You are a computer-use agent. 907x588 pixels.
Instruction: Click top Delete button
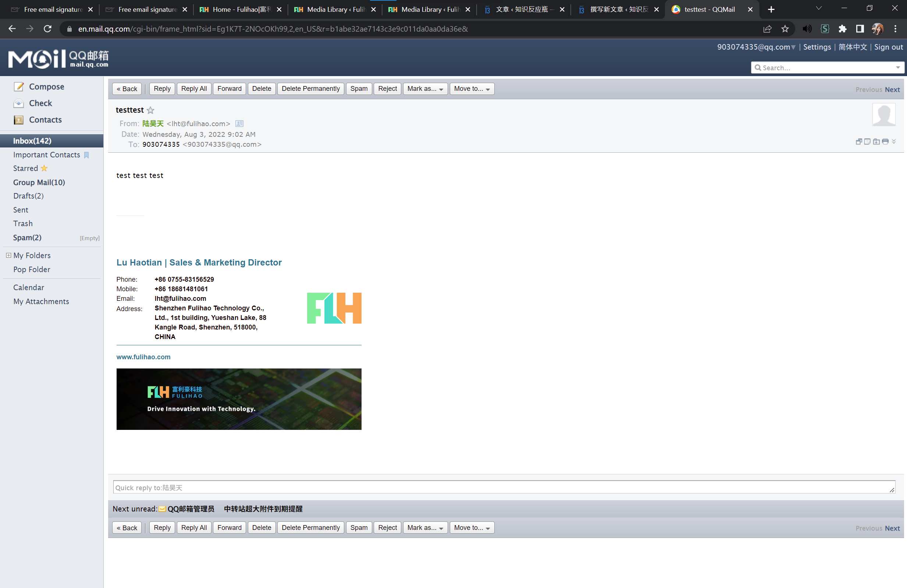click(262, 89)
